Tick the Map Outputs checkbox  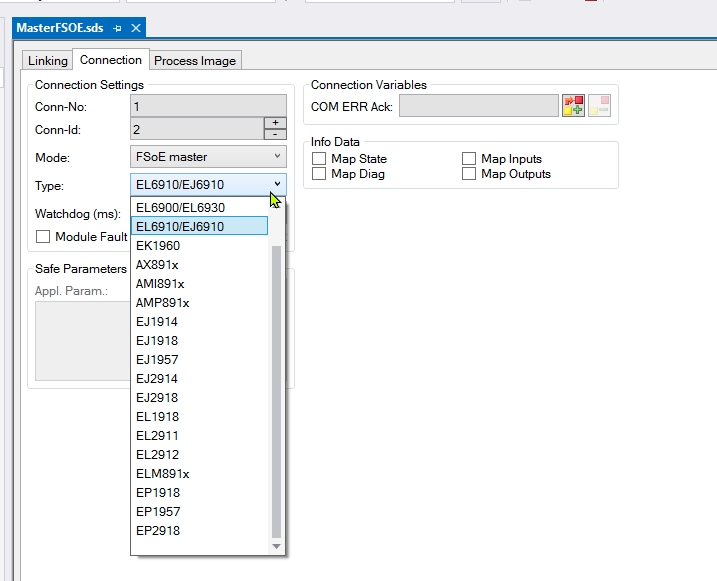469,174
